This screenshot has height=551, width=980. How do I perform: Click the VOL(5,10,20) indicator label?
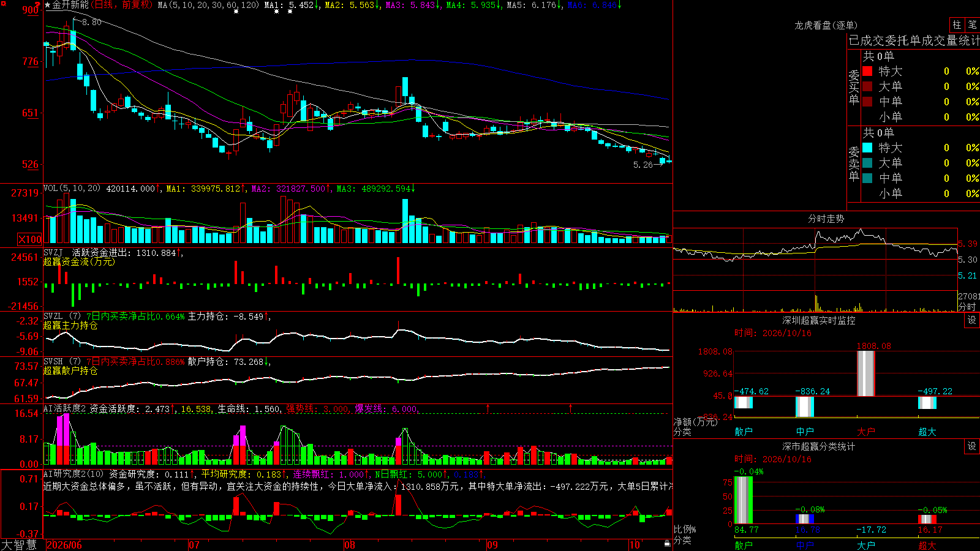(x=72, y=189)
